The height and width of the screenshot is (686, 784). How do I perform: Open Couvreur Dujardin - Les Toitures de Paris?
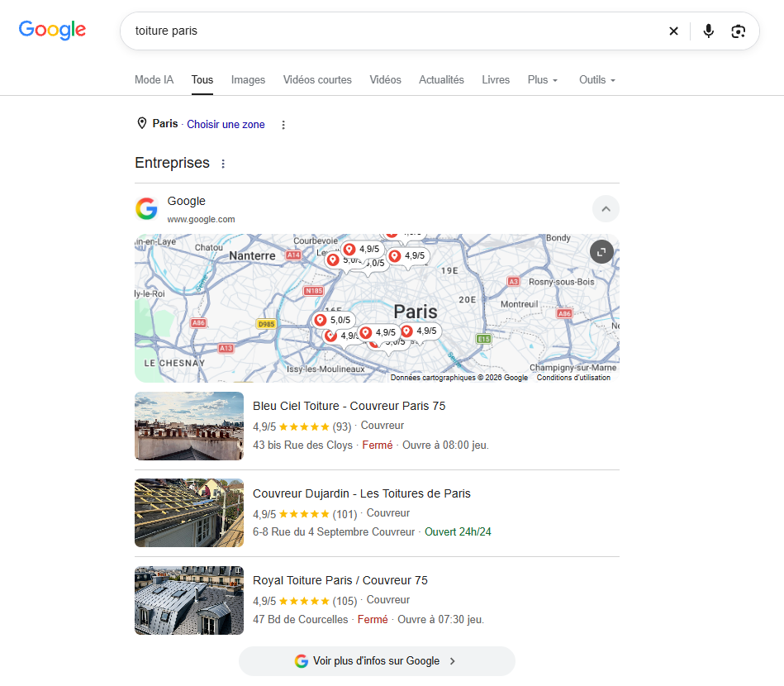click(x=362, y=493)
